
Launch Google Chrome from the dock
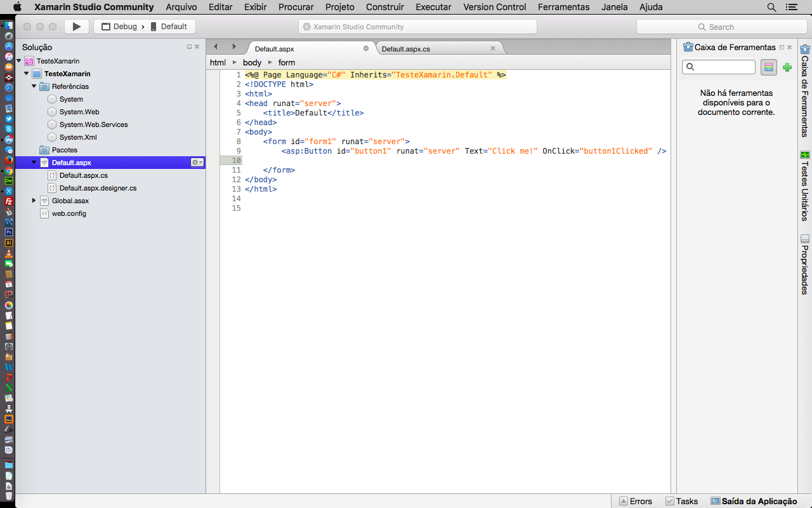[9, 170]
